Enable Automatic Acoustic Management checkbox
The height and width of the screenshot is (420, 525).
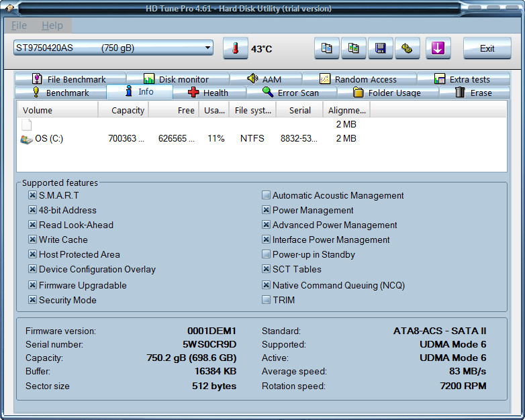(x=267, y=196)
